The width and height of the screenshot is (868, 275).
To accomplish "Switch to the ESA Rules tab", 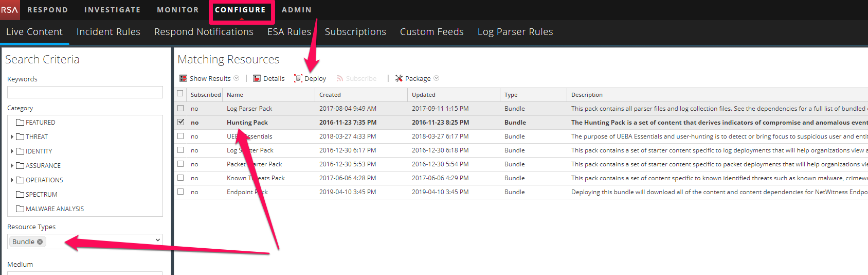I will point(289,32).
